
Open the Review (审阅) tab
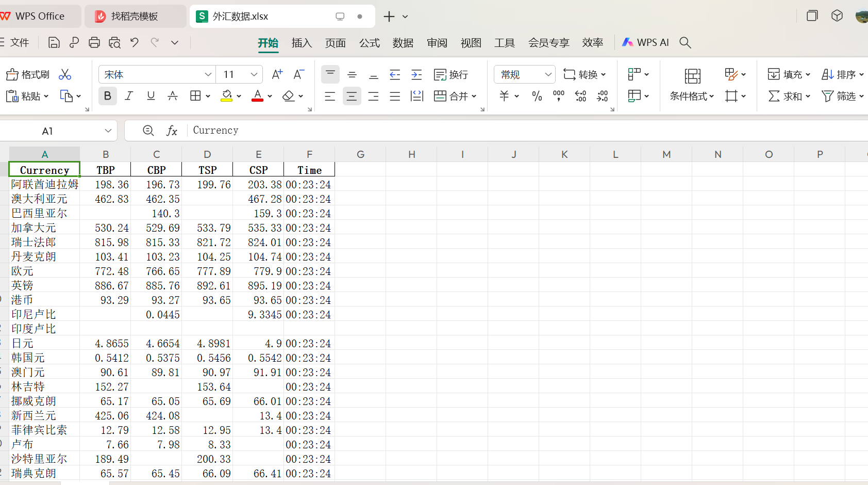437,43
